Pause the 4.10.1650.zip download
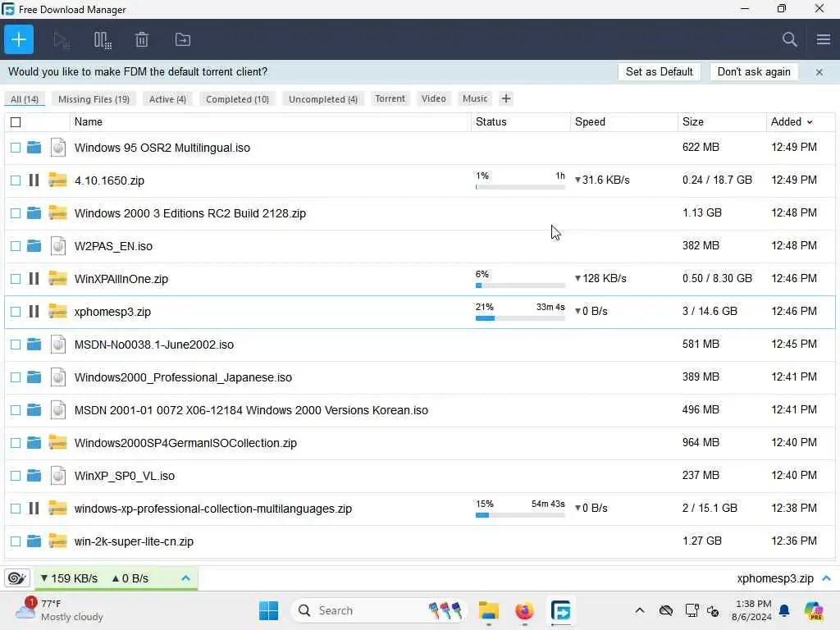The width and height of the screenshot is (840, 630). 34,180
